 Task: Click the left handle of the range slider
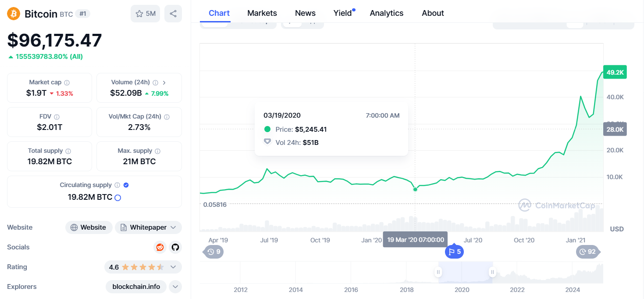[438, 272]
